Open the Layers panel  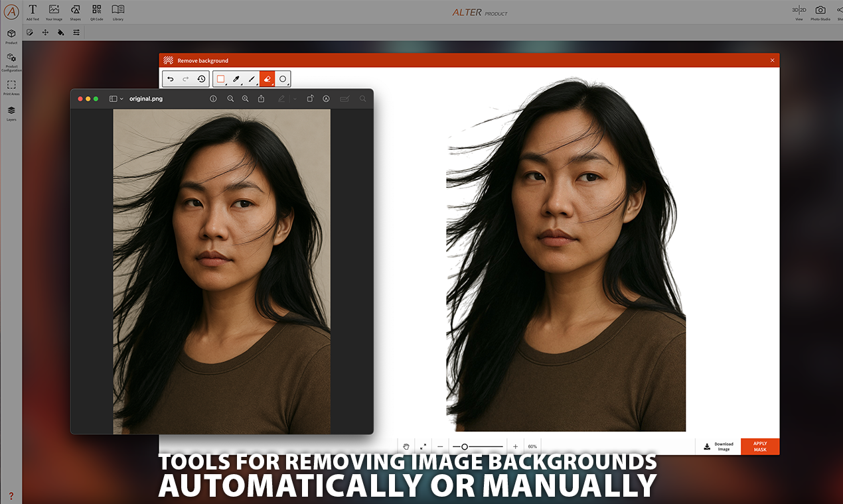(11, 113)
